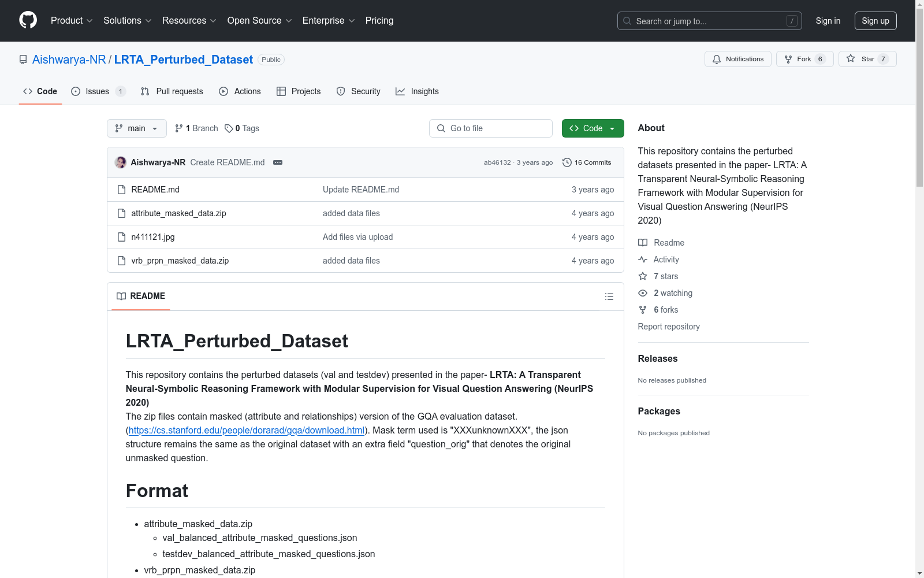The image size is (924, 578).
Task: Click Report repository link
Action: coord(669,327)
